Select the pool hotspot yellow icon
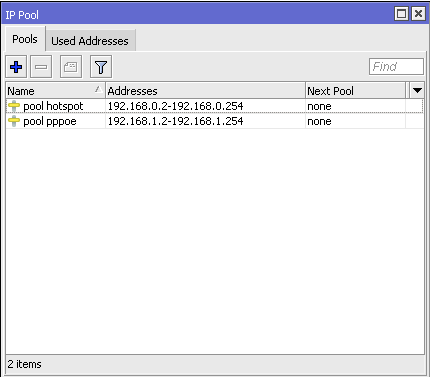The image size is (430, 377). tap(14, 106)
